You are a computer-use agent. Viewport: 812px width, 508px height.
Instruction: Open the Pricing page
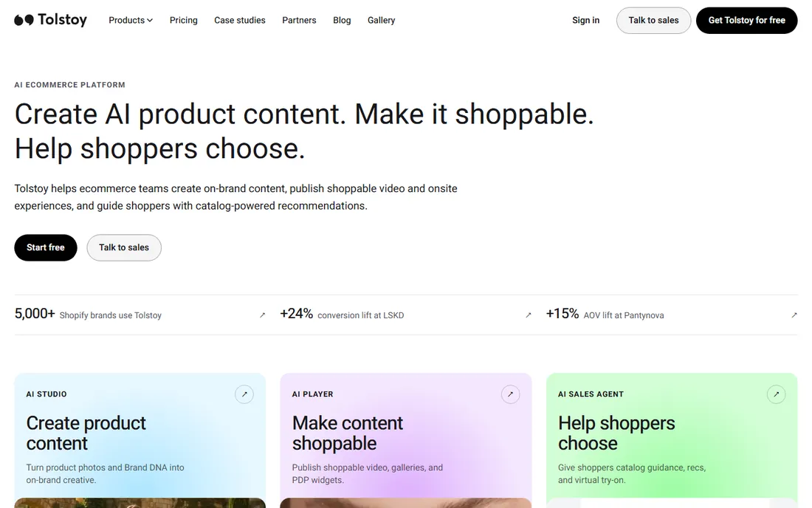[x=183, y=20]
